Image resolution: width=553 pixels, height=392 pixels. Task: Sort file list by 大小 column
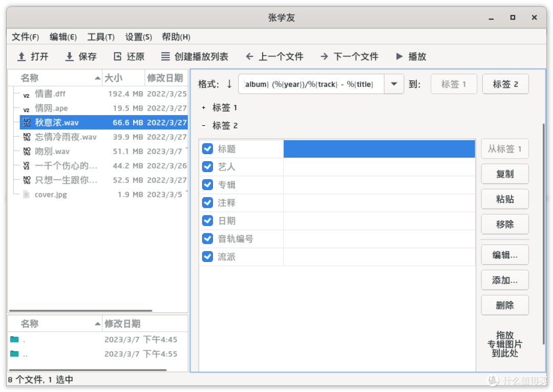click(123, 78)
